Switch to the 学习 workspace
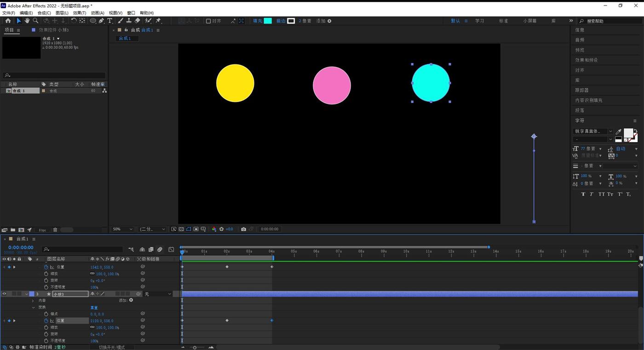Screen dimensions: 644x350 pyautogui.click(x=480, y=21)
